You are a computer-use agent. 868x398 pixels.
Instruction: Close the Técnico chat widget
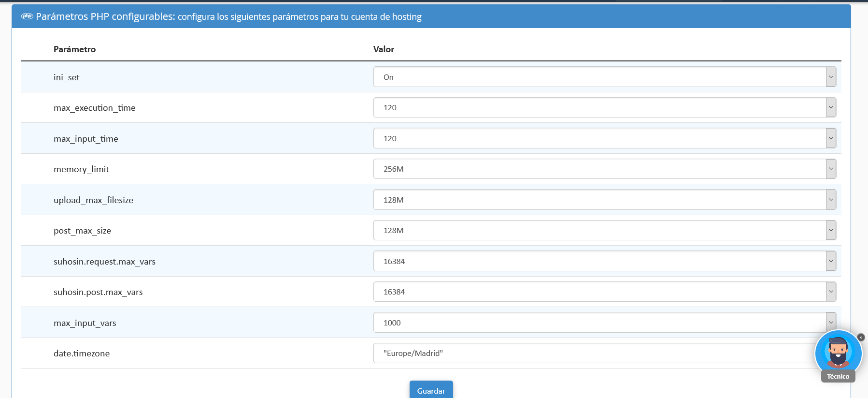click(861, 337)
